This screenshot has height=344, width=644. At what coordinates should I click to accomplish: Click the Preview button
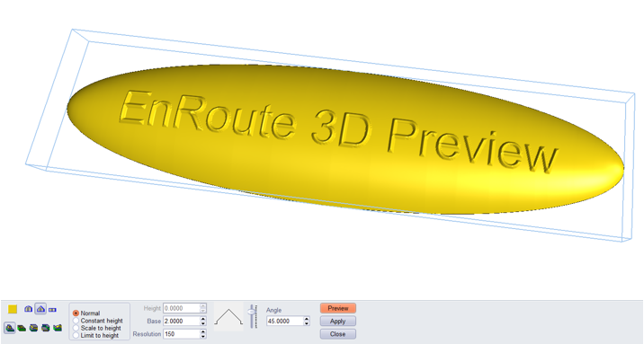(337, 308)
